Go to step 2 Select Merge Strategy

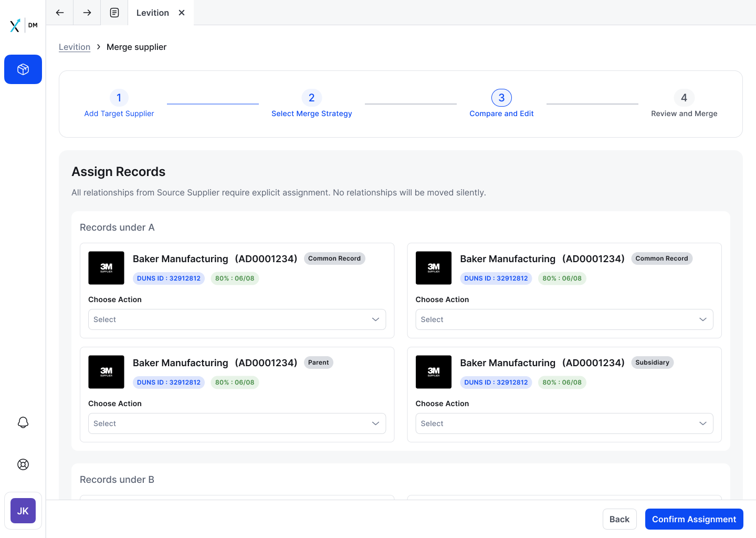click(x=312, y=104)
